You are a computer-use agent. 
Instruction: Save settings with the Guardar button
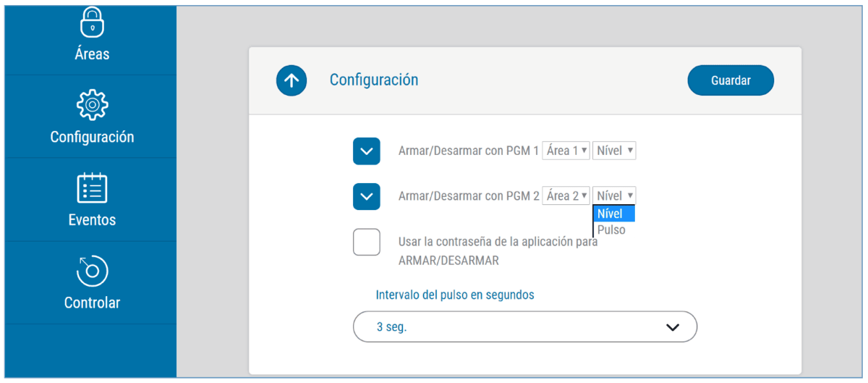click(x=731, y=80)
